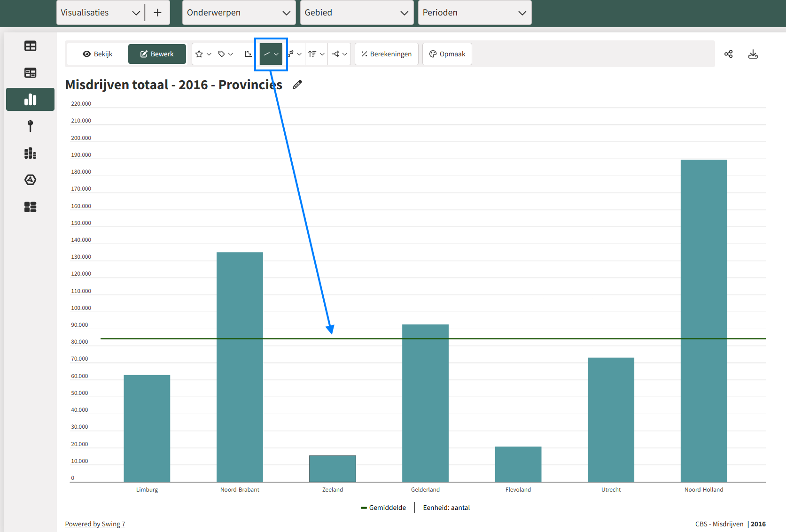Viewport: 786px width, 532px height.
Task: Select the Noord-Holland bar
Action: click(704, 321)
